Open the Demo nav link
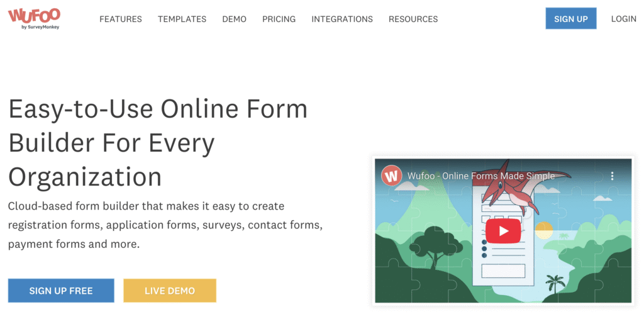Image resolution: width=644 pixels, height=319 pixels. click(x=234, y=19)
